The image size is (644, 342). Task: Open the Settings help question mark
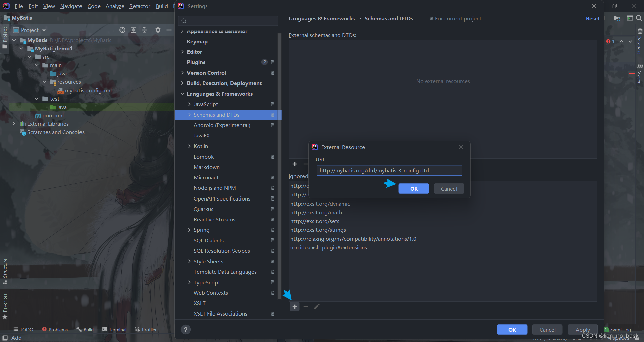point(185,330)
